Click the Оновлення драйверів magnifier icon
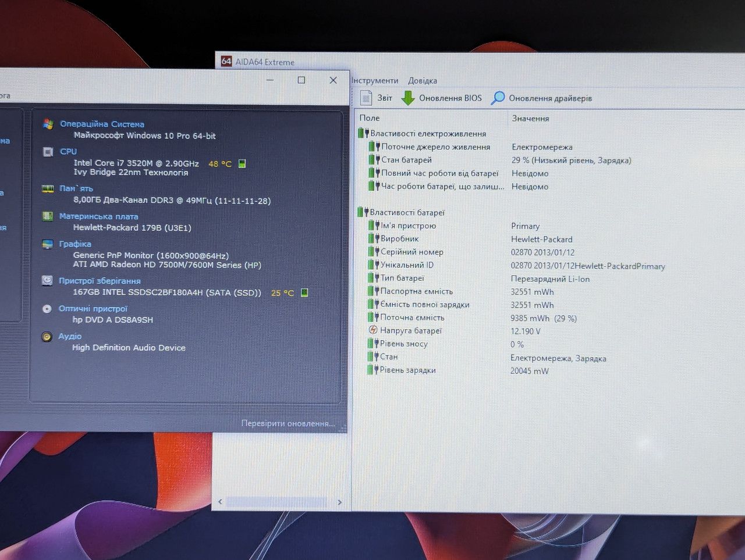 (x=498, y=98)
